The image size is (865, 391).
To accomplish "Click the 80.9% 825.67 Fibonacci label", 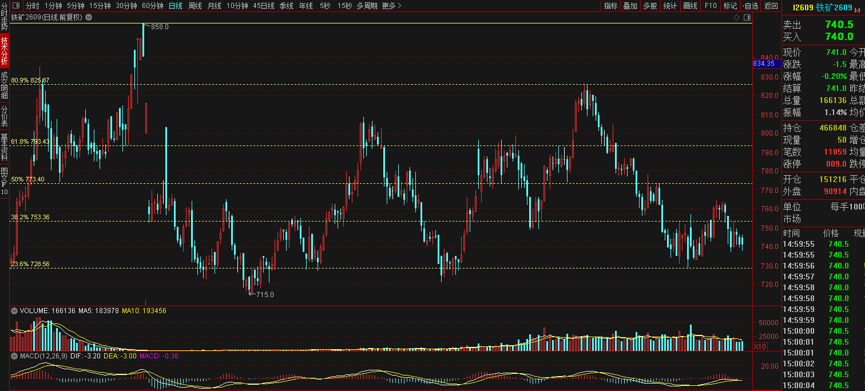I will [x=30, y=81].
